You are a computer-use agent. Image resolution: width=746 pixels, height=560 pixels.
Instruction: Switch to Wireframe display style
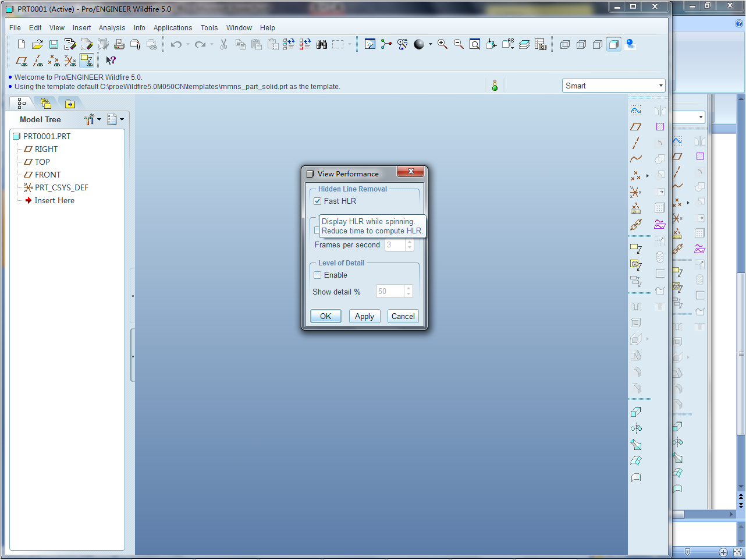(565, 44)
